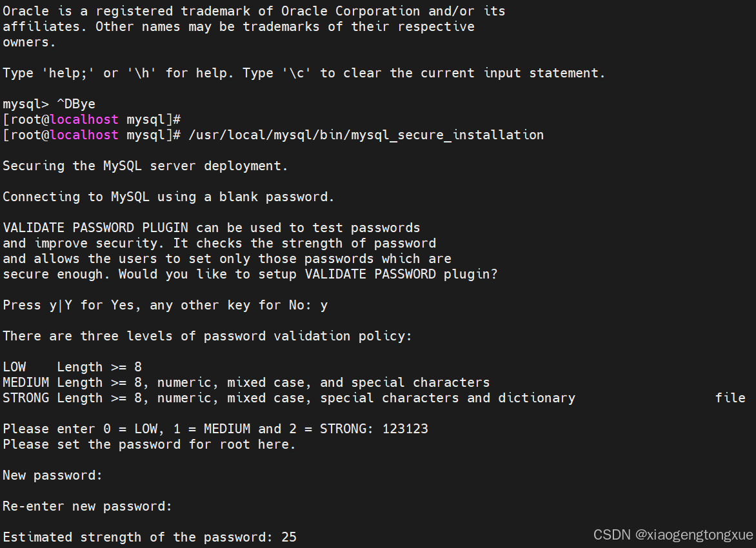The height and width of the screenshot is (548, 756).
Task: Click the MEDIUM policy level line
Action: click(246, 383)
